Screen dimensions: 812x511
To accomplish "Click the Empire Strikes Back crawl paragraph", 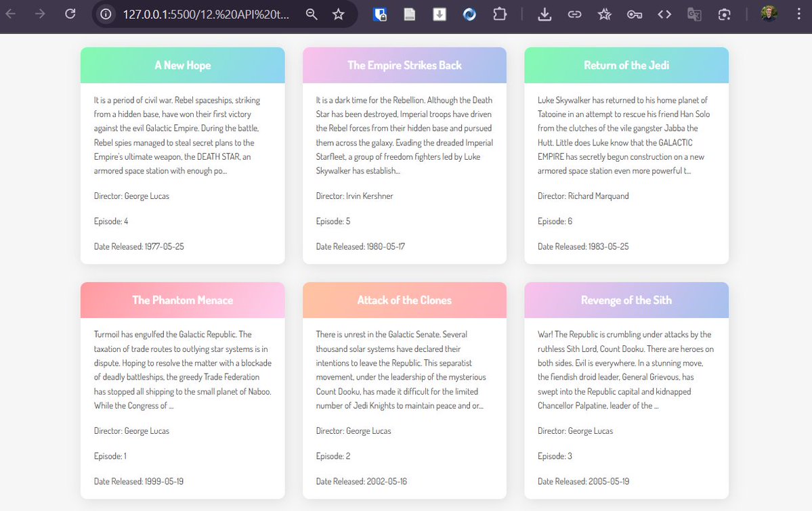I will pos(404,135).
